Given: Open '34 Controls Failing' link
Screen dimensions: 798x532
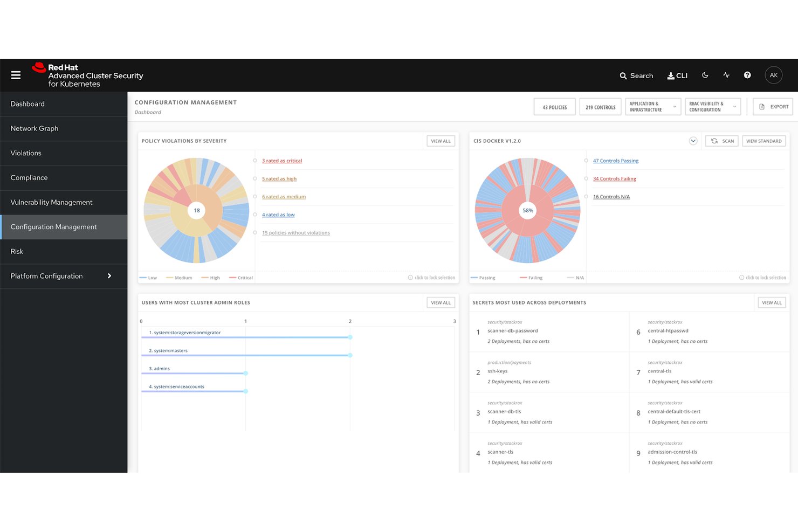Looking at the screenshot, I should [x=615, y=179].
